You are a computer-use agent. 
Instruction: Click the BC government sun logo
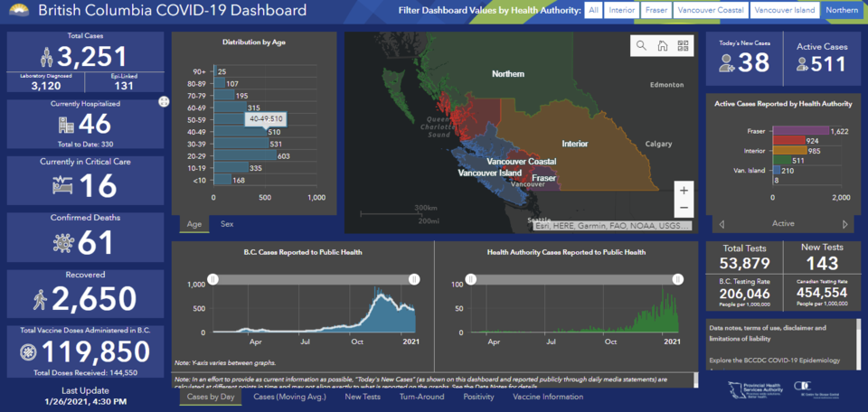[18, 9]
